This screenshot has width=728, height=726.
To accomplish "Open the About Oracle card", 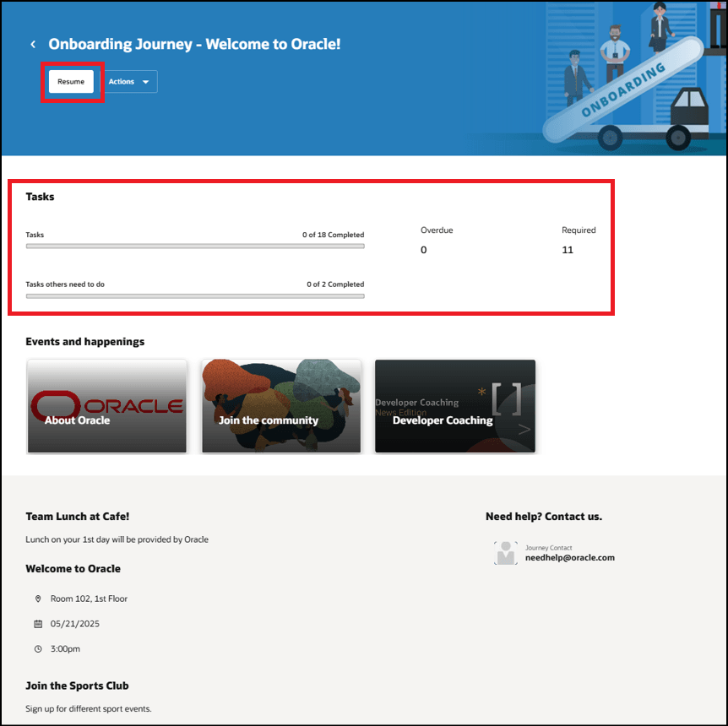I will point(106,406).
